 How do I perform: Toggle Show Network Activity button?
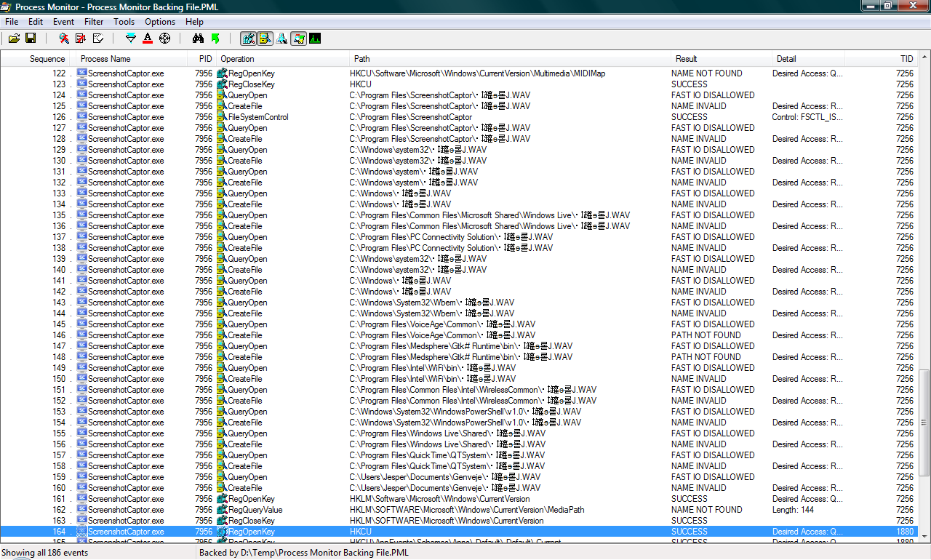tap(281, 39)
